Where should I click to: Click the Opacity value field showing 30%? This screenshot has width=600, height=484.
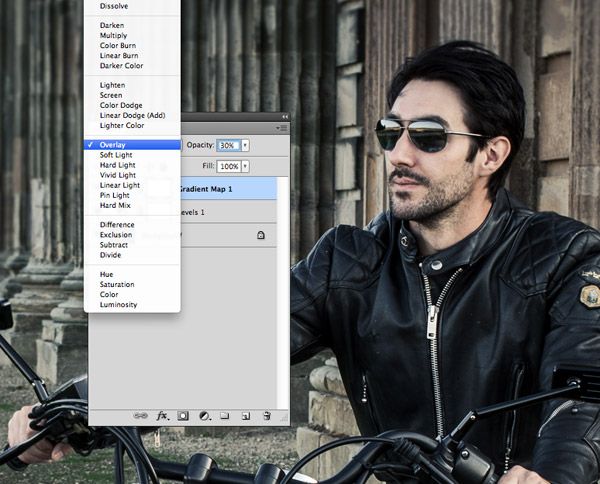[228, 145]
